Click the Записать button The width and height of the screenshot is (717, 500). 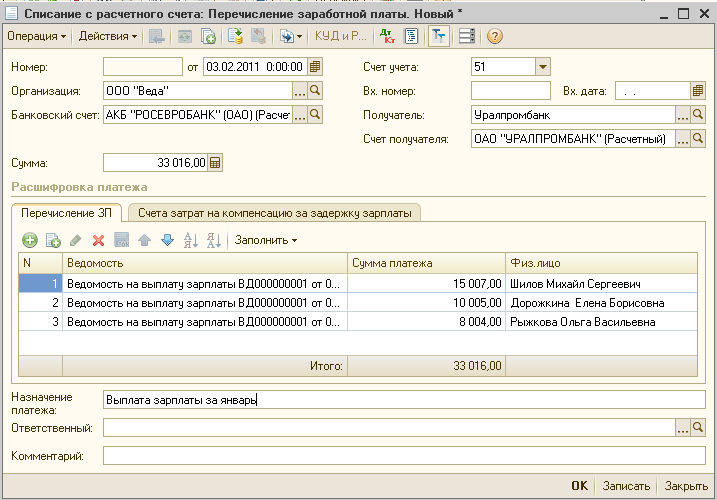coord(626,486)
